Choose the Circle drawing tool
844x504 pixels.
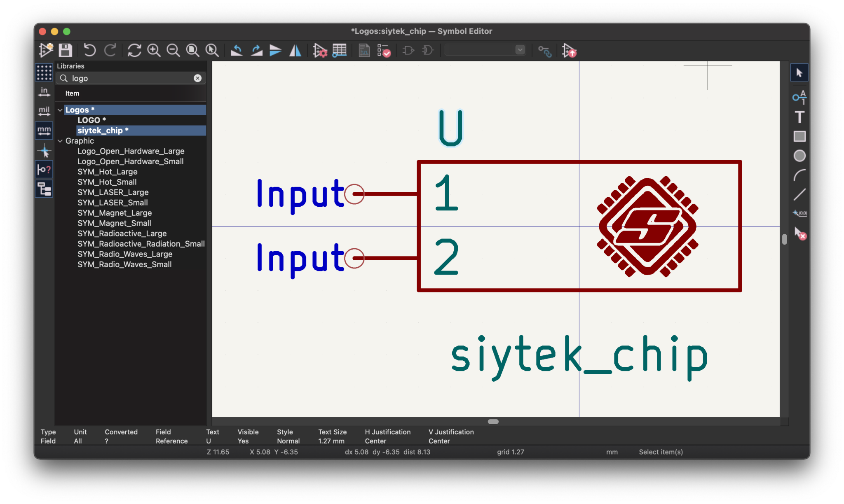click(x=799, y=155)
